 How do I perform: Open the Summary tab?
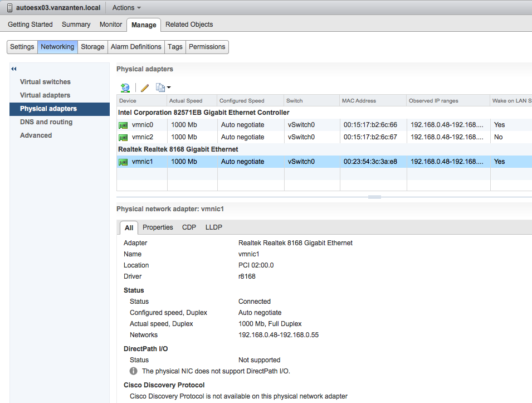coord(76,25)
